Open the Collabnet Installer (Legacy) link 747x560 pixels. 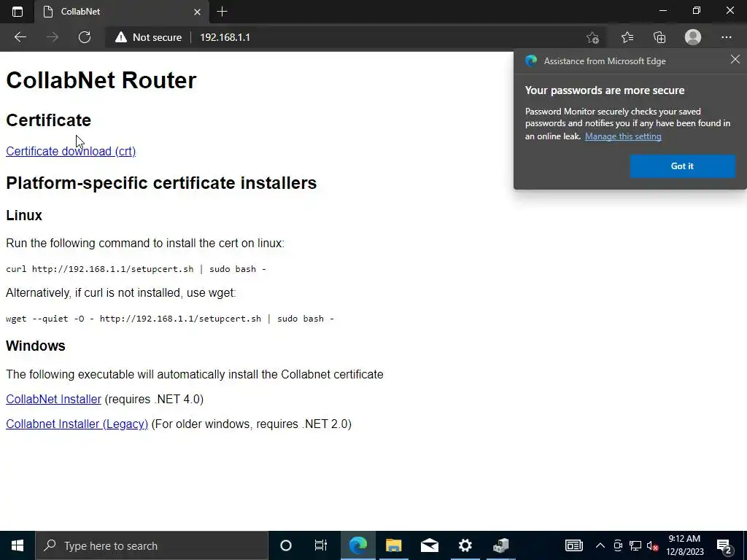pyautogui.click(x=77, y=424)
